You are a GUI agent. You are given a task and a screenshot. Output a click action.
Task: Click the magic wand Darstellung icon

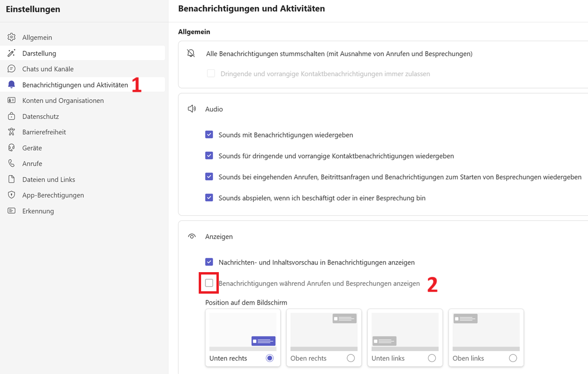coord(11,53)
